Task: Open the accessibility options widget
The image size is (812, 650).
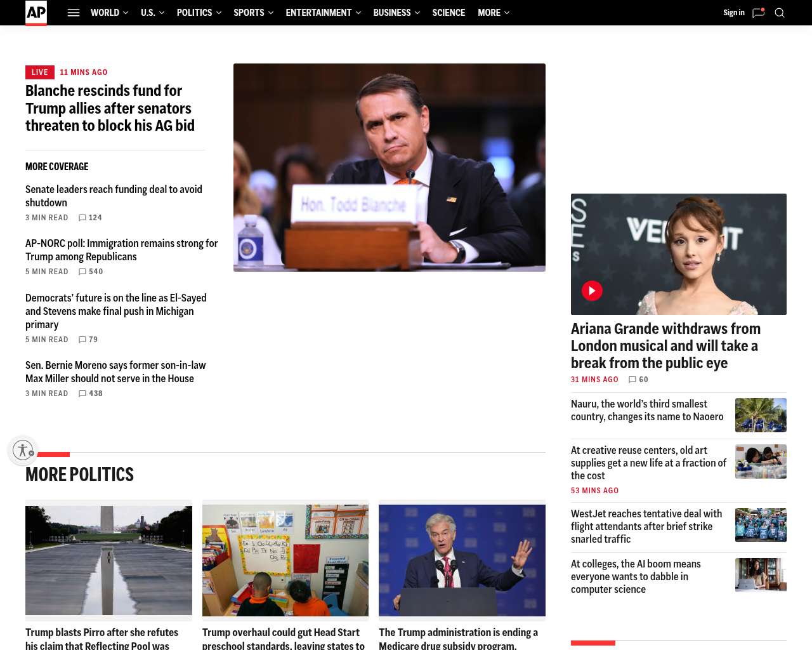Action: coord(23,450)
